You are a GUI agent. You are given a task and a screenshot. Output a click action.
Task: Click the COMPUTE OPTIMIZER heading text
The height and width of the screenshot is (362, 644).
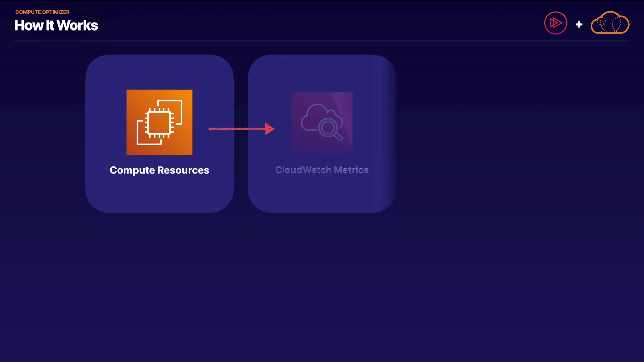(42, 12)
